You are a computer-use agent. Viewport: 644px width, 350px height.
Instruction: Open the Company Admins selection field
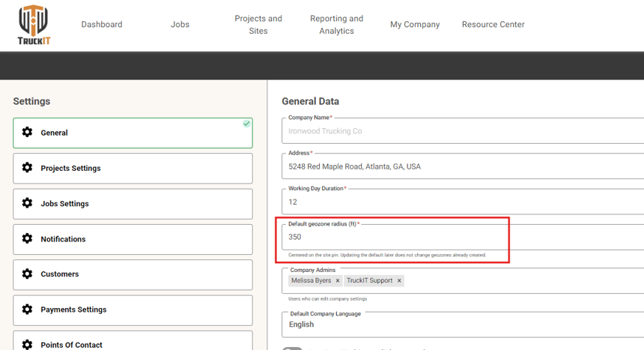(463, 280)
